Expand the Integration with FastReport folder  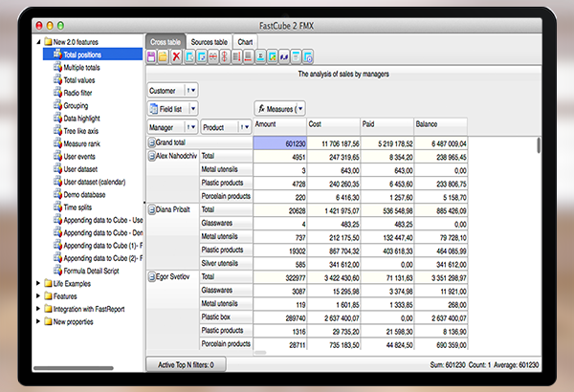coord(38,310)
